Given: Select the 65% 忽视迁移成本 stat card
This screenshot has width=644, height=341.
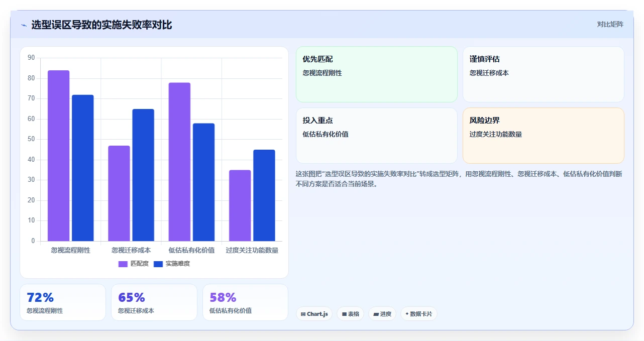Looking at the screenshot, I should click(154, 302).
